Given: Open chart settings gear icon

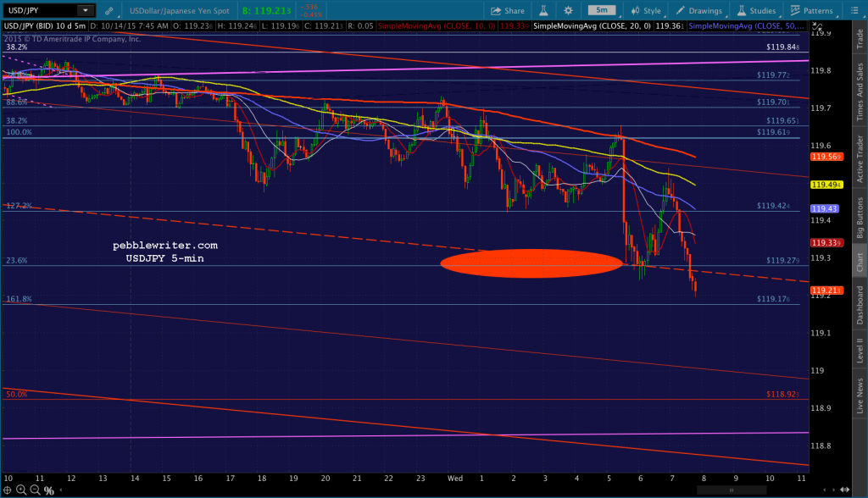Looking at the screenshot, I should click(x=568, y=10).
